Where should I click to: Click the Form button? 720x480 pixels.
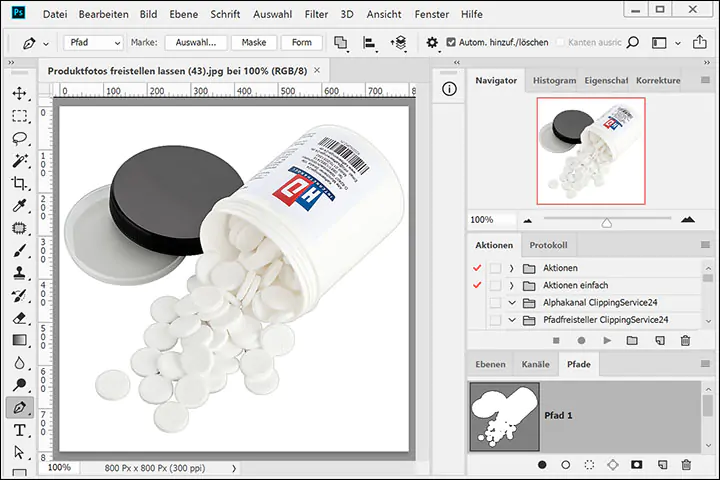[302, 42]
